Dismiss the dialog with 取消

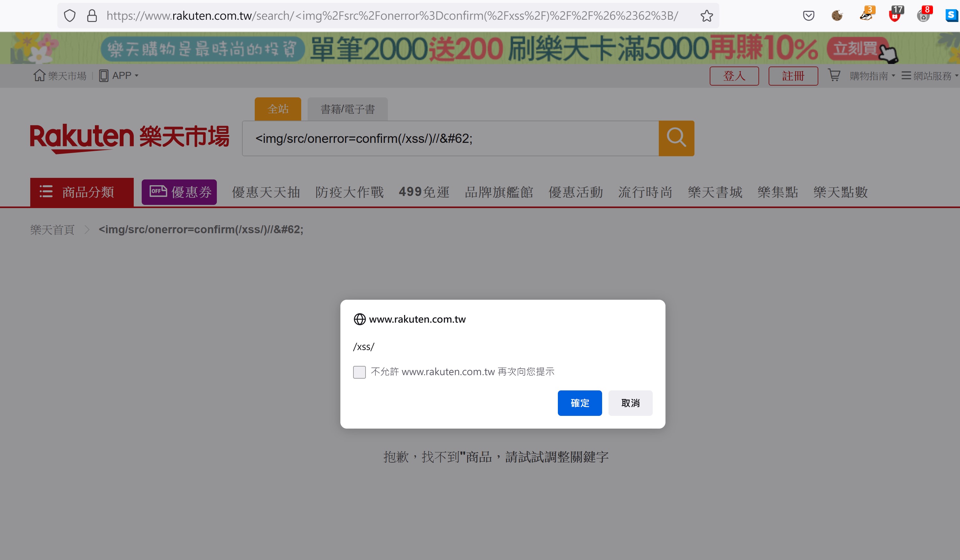[x=630, y=403]
